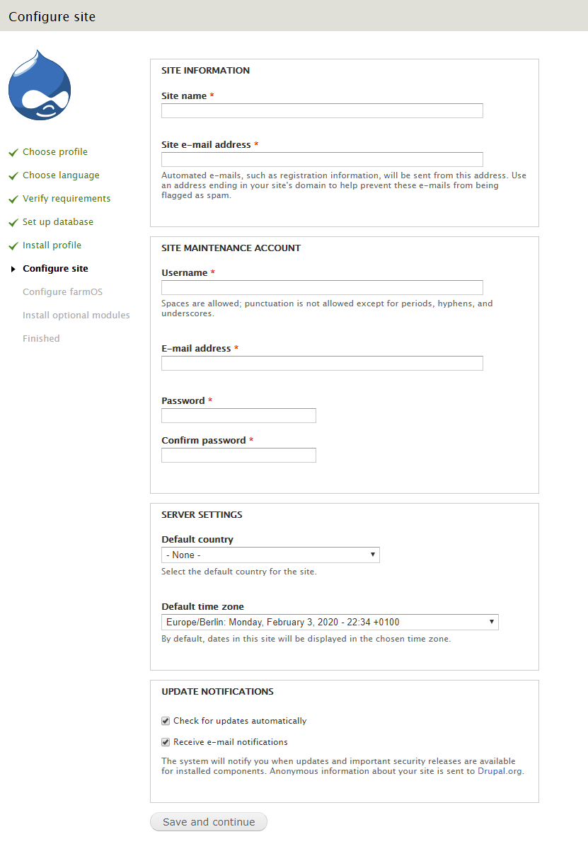Viewport: 588px width, 868px height.
Task: Open the Default time zone dropdown
Action: (330, 623)
